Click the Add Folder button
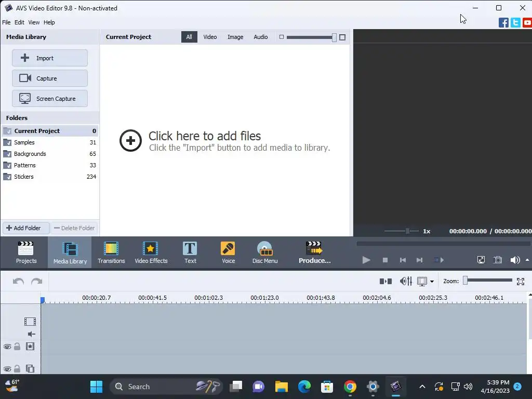 pos(26,228)
